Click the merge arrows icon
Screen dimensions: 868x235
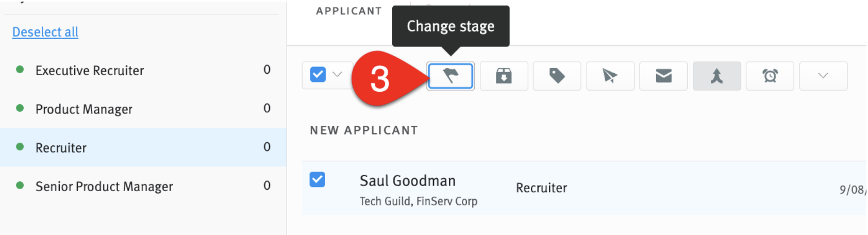717,76
